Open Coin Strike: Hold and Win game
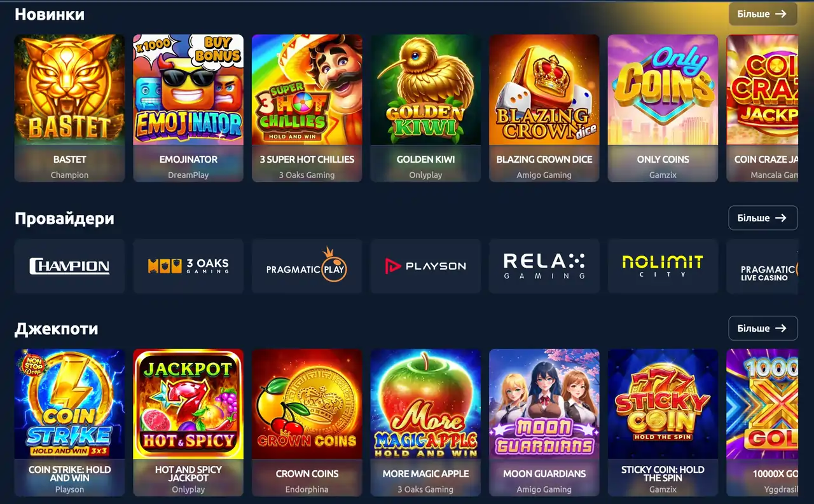Viewport: 814px width, 504px height. click(x=69, y=423)
